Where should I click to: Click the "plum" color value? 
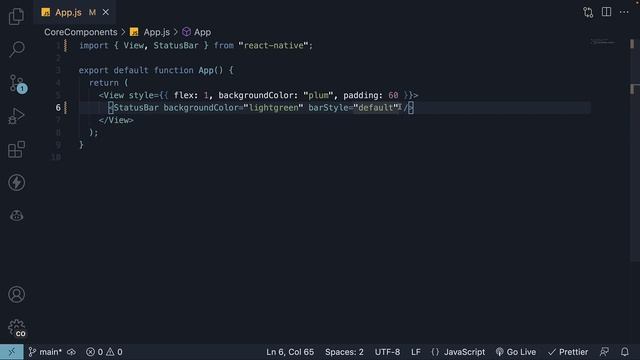(x=318, y=95)
